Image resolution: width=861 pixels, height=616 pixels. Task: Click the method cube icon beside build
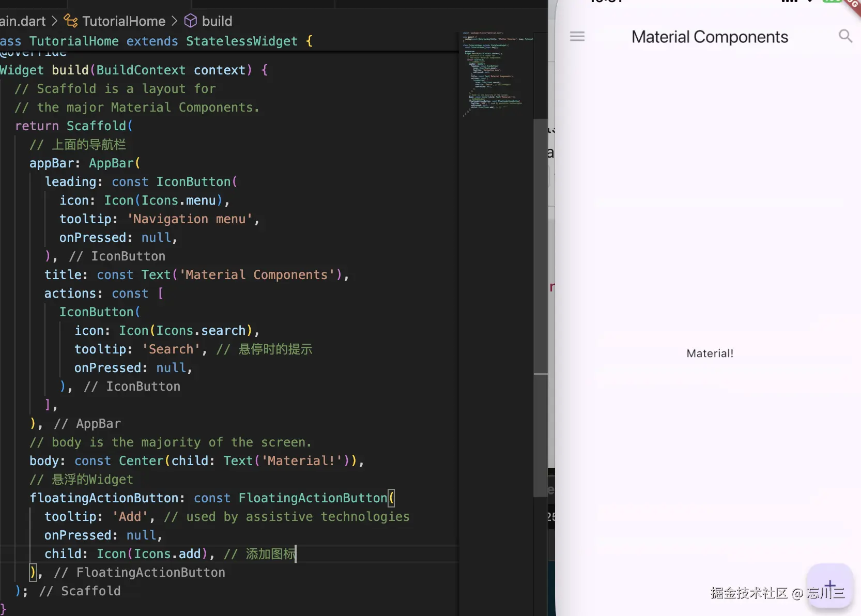tap(191, 21)
